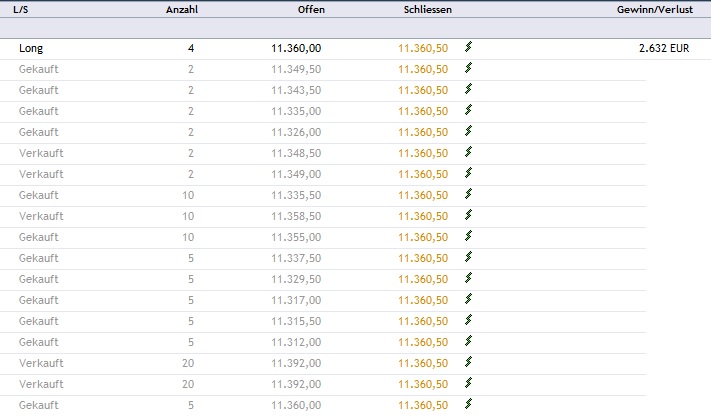The image size is (711, 416).
Task: Quick-close the 11.337,50 position with lightning icon
Action: tap(468, 257)
